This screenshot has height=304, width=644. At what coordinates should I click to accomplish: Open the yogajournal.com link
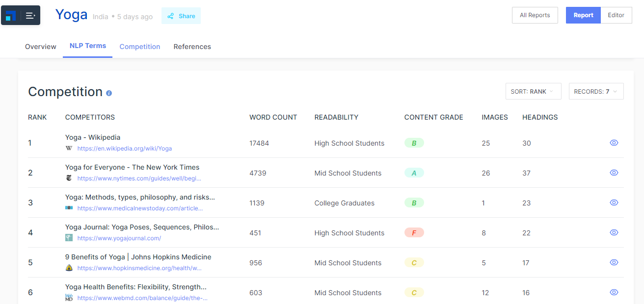[x=119, y=238]
